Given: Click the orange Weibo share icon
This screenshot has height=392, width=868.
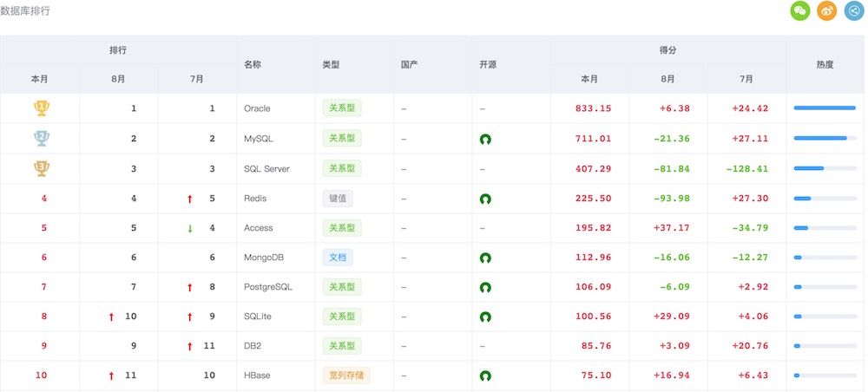Looking at the screenshot, I should coord(827,11).
